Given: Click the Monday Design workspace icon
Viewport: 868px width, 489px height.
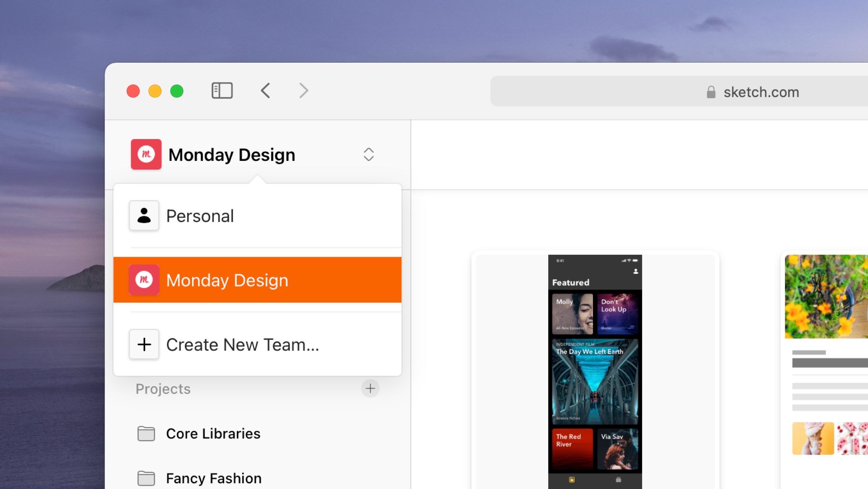Looking at the screenshot, I should [x=146, y=154].
